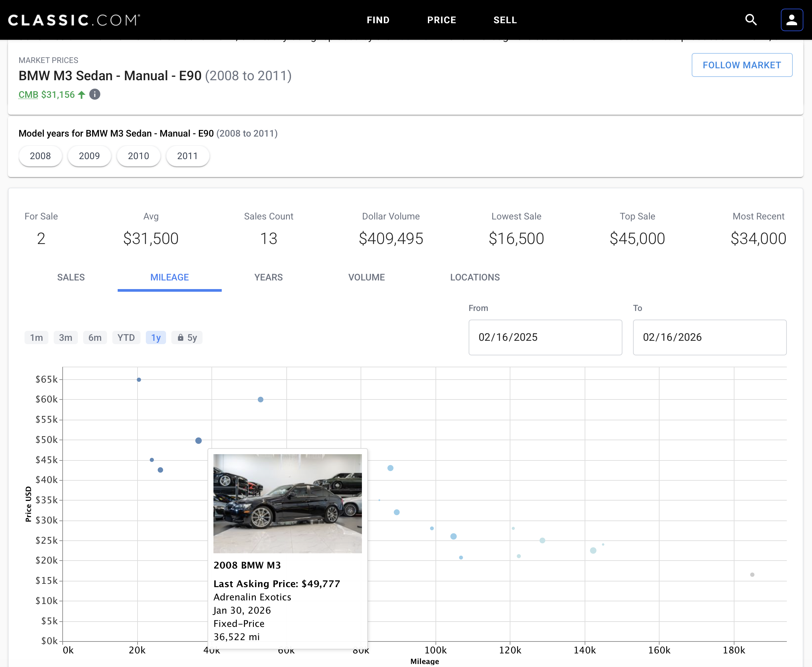Viewport: 812px width, 667px height.
Task: Click the Sales Count value "13"
Action: 268,239
